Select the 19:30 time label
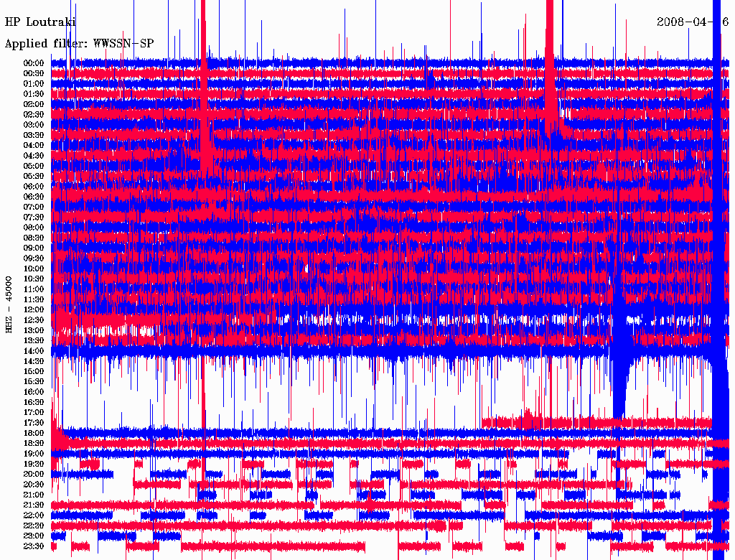The image size is (735, 560). point(34,465)
